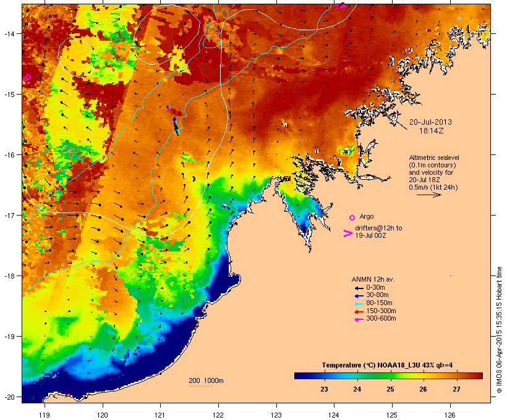Click colour bar tick label 24
The width and height of the screenshot is (507, 420).
357,389
